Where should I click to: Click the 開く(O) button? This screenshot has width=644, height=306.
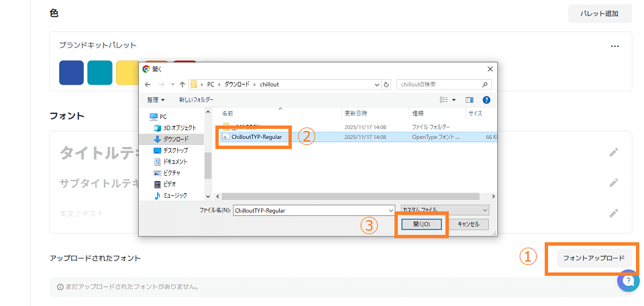pyautogui.click(x=421, y=224)
